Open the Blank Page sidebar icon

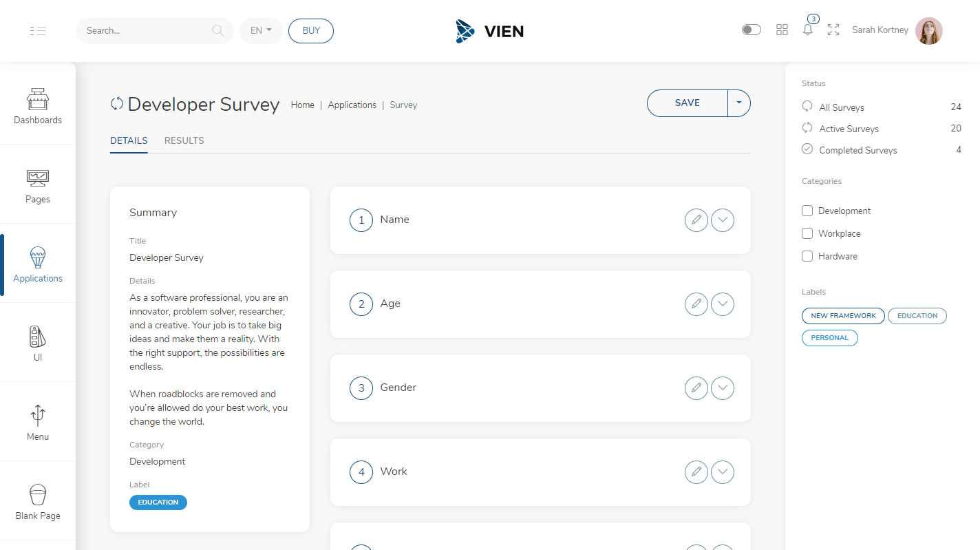38,495
